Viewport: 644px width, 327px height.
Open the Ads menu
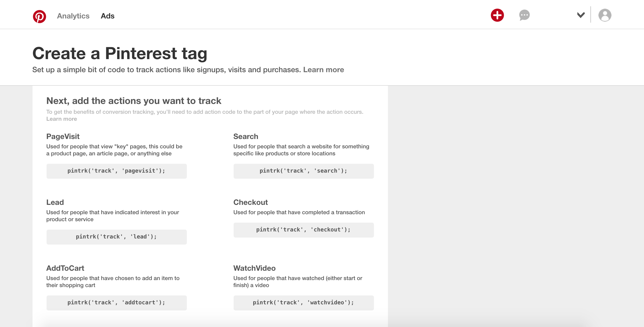(x=108, y=16)
